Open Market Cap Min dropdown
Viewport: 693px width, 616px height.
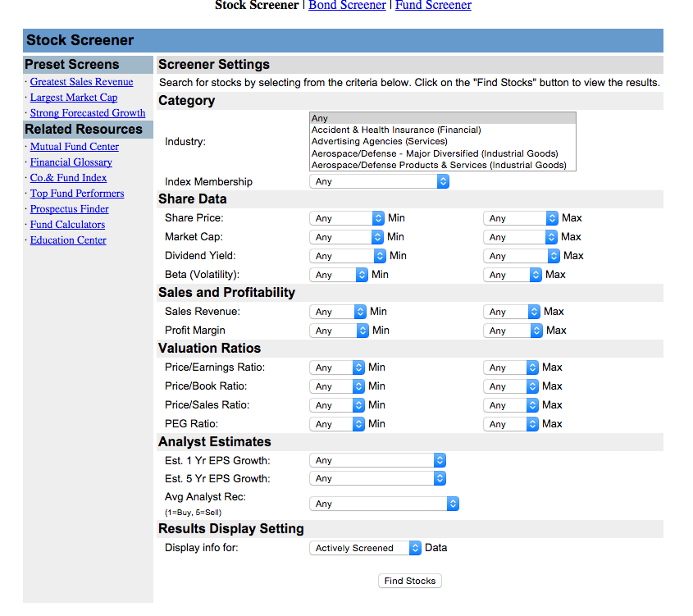346,237
